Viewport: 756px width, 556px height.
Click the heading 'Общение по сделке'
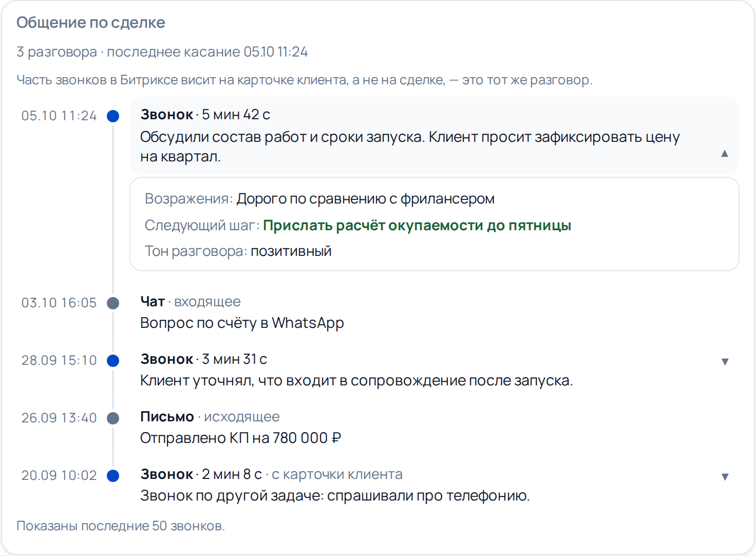point(91,23)
